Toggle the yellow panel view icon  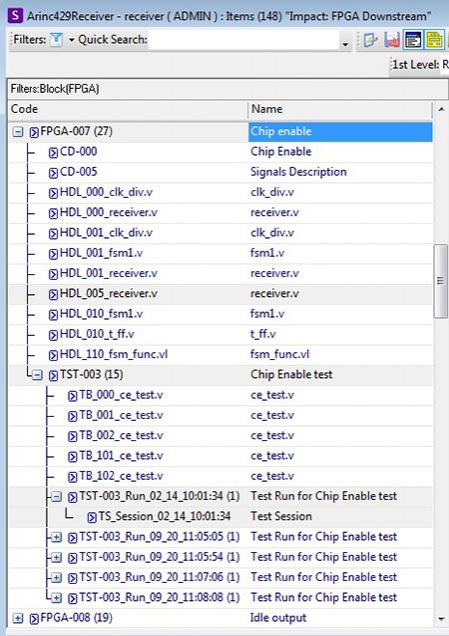click(434, 40)
